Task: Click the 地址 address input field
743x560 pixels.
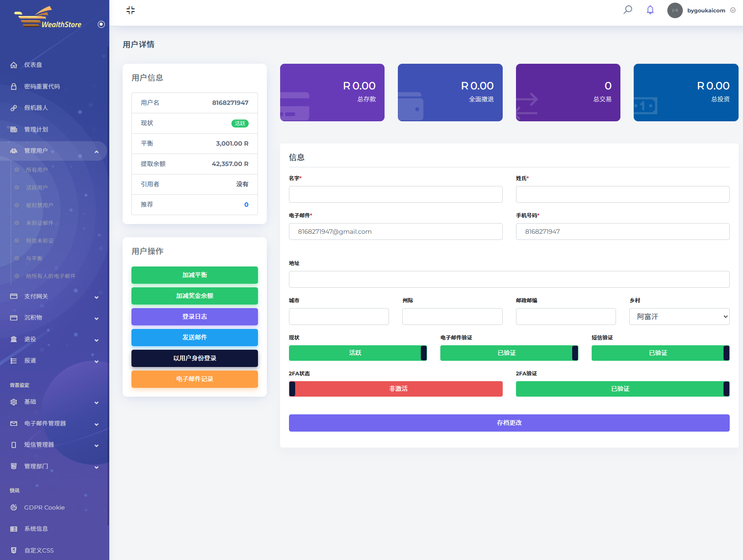Action: point(509,279)
